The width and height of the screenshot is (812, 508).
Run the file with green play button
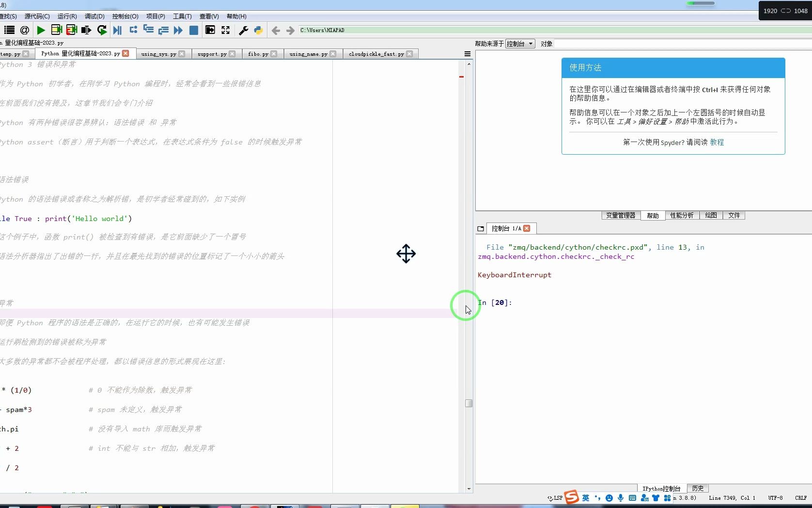[x=41, y=30]
